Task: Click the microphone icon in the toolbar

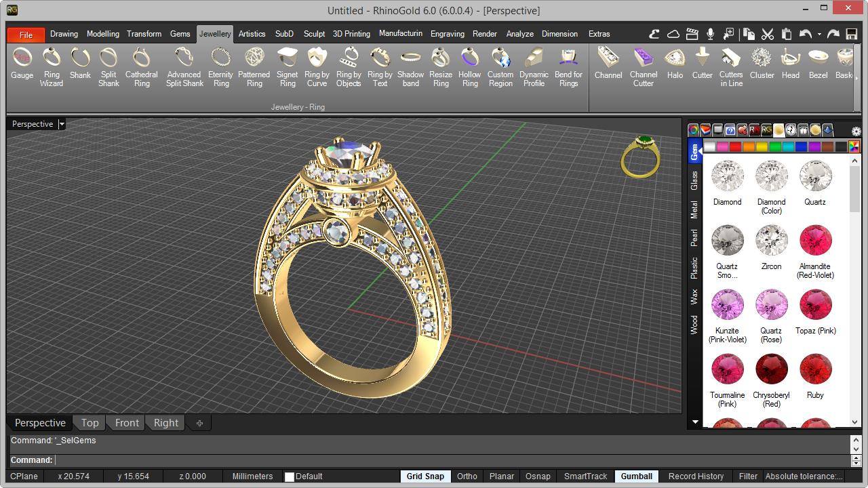Action: click(709, 33)
